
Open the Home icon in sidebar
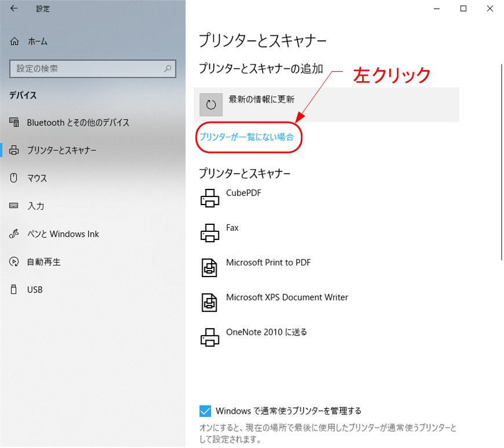coord(14,42)
